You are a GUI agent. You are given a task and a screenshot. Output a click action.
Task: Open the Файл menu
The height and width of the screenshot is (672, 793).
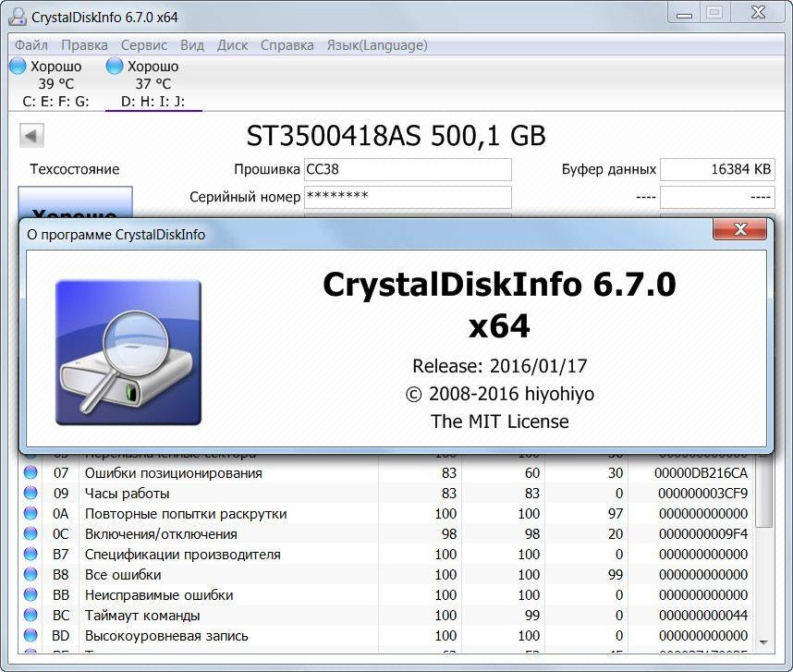click(x=30, y=45)
